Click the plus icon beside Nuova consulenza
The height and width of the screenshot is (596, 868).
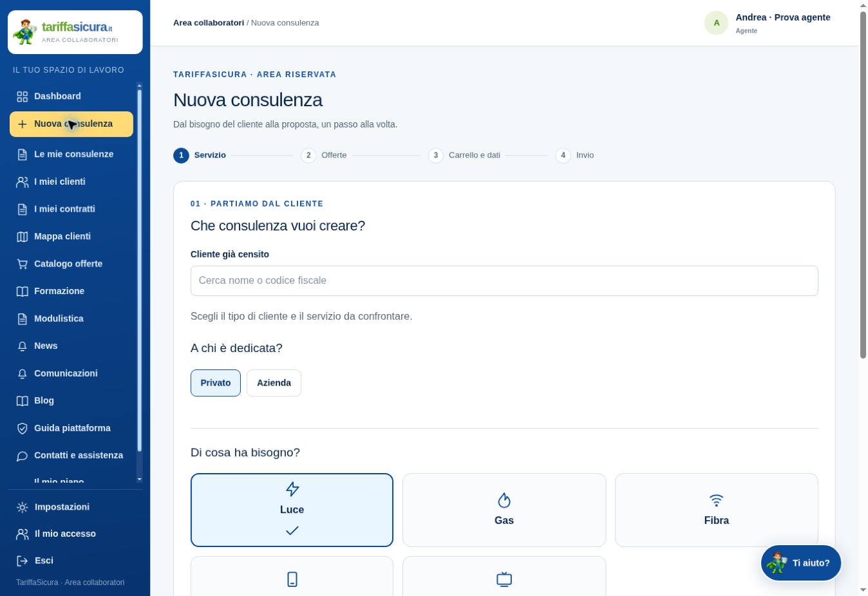(23, 124)
